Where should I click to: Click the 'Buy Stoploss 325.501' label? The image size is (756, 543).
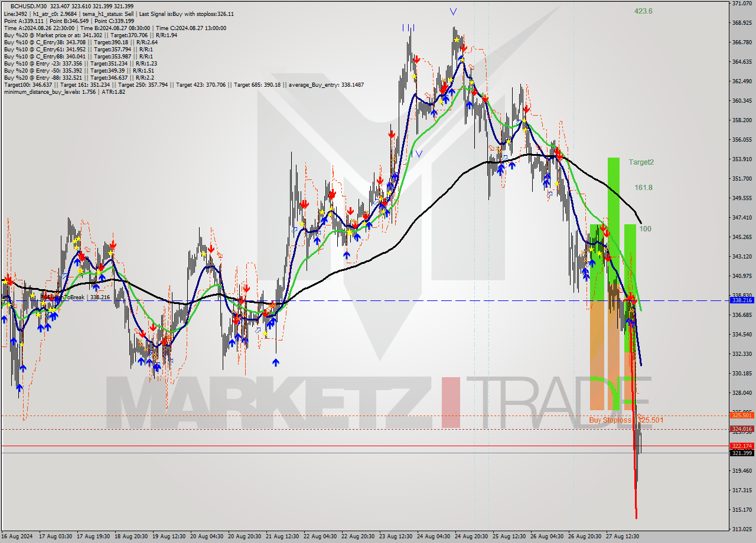tap(625, 420)
